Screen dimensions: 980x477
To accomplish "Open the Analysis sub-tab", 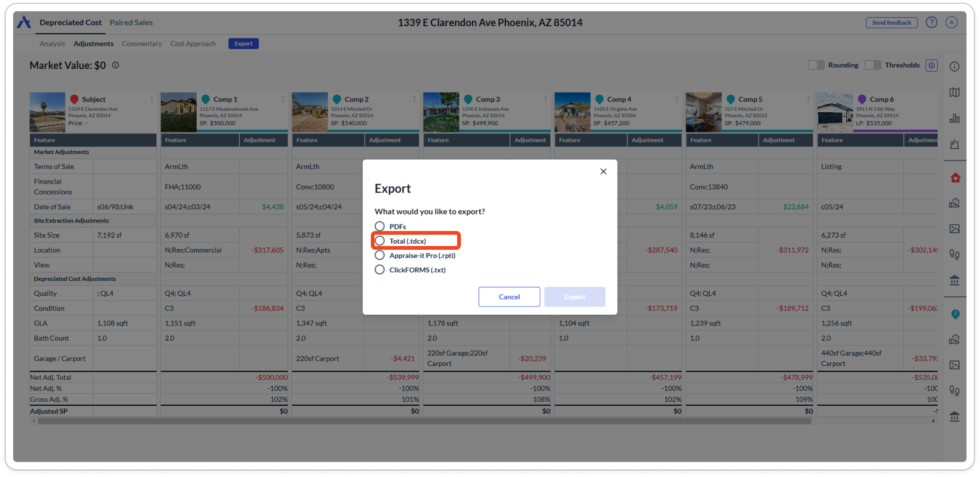I will coord(52,44).
